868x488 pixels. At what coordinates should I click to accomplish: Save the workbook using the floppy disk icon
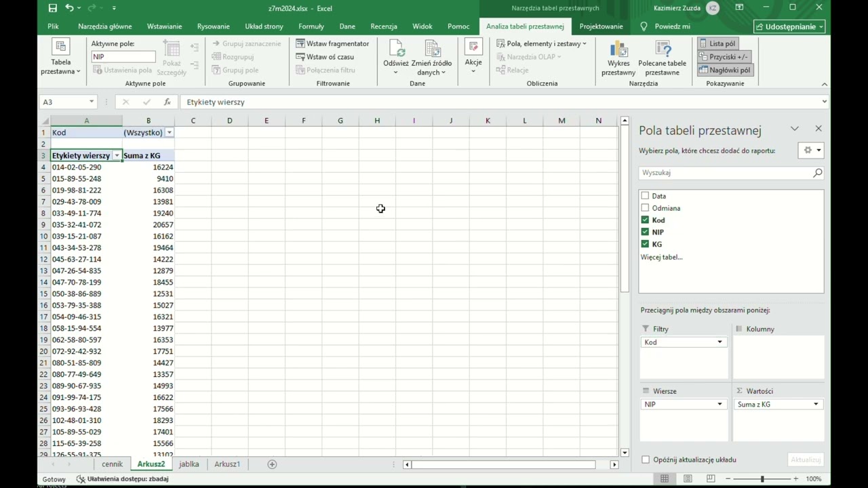coord(53,8)
